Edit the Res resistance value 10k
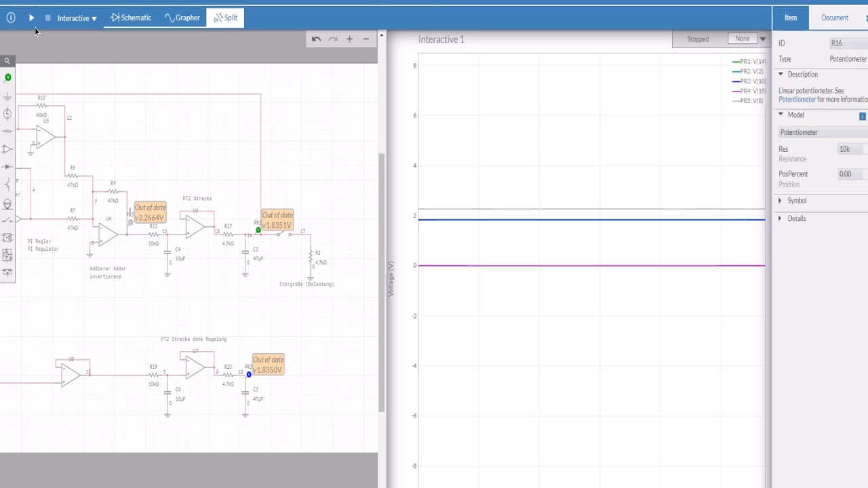868x488 pixels. pyautogui.click(x=851, y=149)
